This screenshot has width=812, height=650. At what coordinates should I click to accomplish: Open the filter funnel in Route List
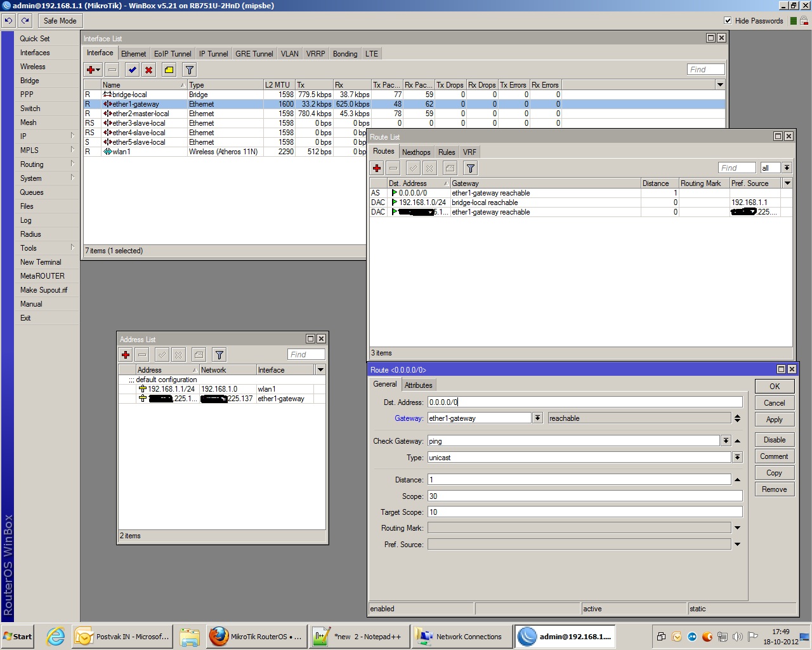470,168
